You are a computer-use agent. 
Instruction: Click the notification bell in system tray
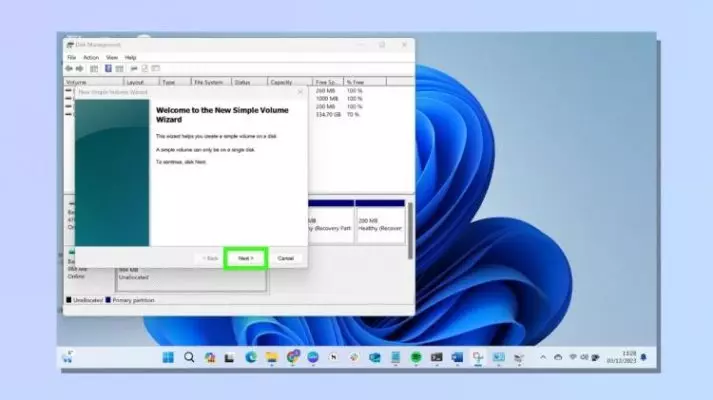(643, 357)
